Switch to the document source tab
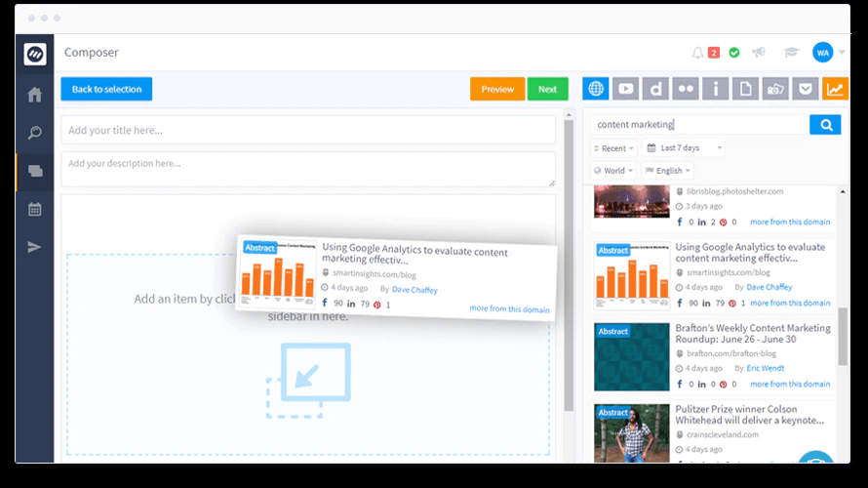Screen dimensions: 868x488 click(x=745, y=89)
